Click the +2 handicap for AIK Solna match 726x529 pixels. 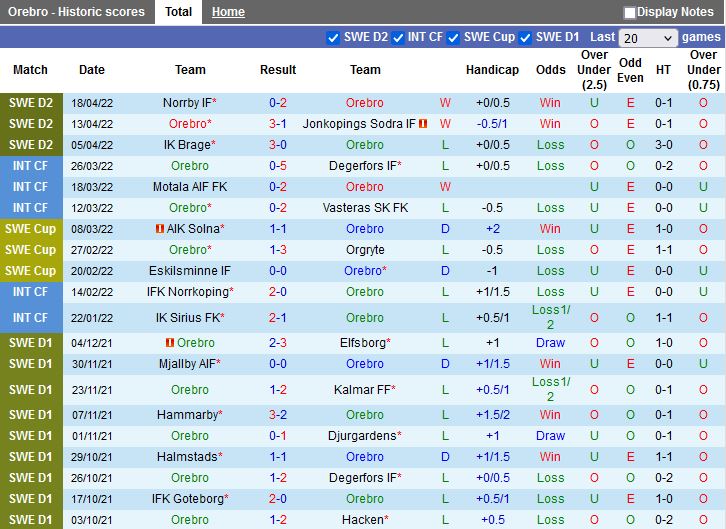(x=493, y=229)
